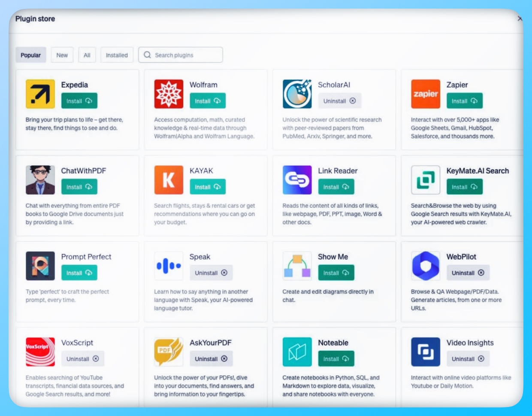Install the Noteable plugin
Image resolution: width=532 pixels, height=416 pixels.
tap(336, 358)
